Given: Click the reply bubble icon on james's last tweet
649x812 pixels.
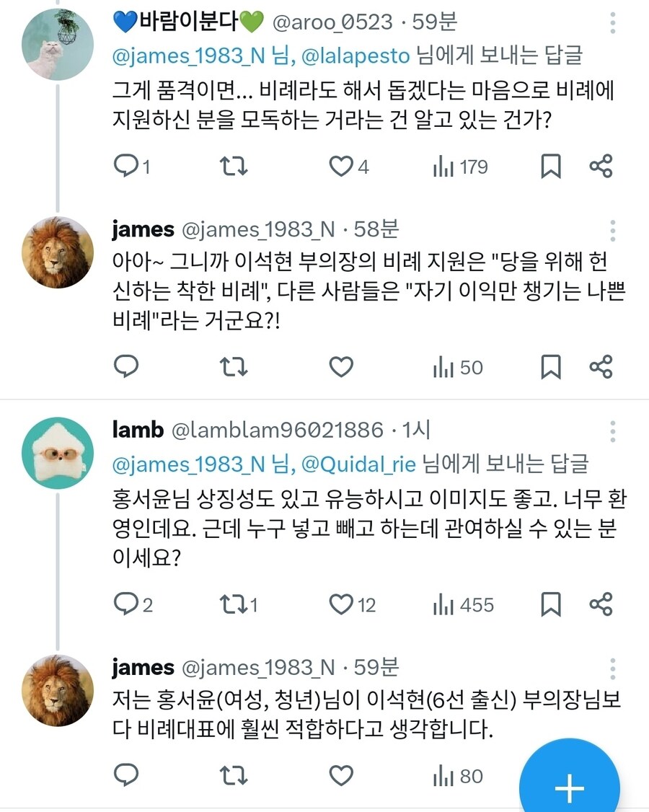Looking at the screenshot, I should 128,776.
